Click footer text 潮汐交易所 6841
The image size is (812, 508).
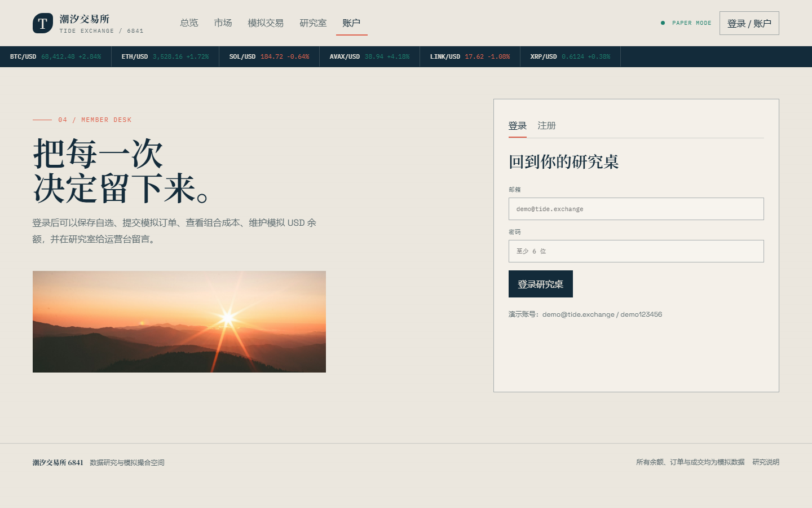click(x=58, y=463)
